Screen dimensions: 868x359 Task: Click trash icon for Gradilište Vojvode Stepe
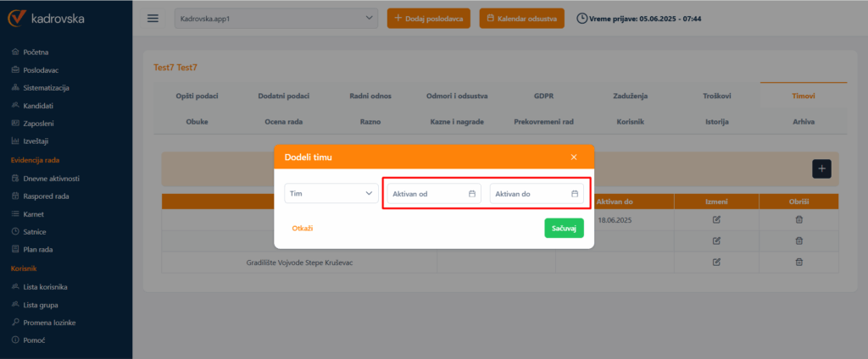click(x=798, y=262)
